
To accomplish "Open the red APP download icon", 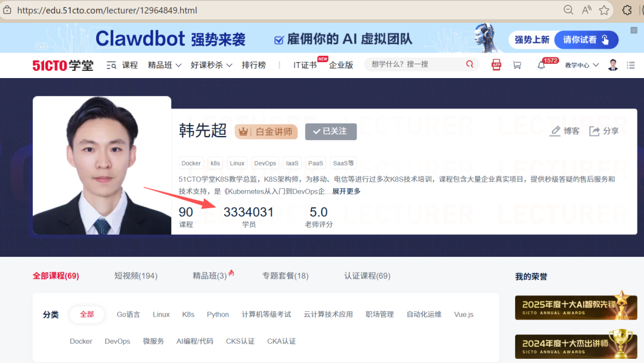I will point(496,65).
